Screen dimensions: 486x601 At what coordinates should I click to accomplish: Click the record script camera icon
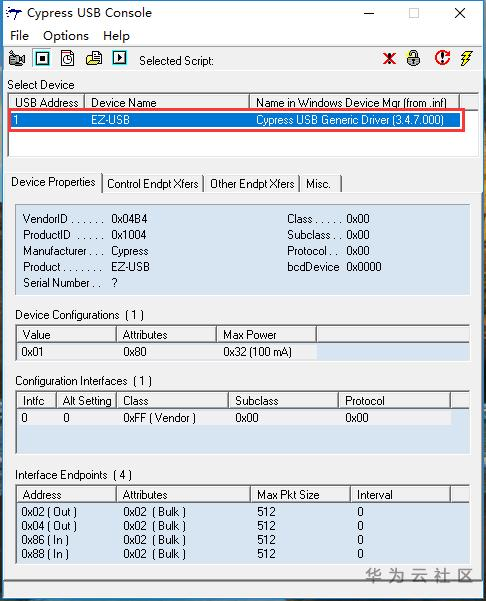pos(17,59)
